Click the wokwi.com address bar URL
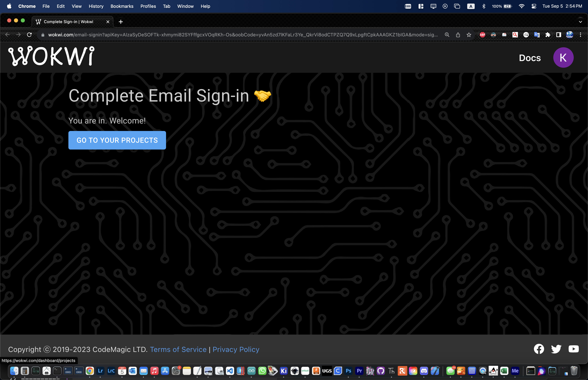This screenshot has height=380, width=588. click(x=243, y=35)
